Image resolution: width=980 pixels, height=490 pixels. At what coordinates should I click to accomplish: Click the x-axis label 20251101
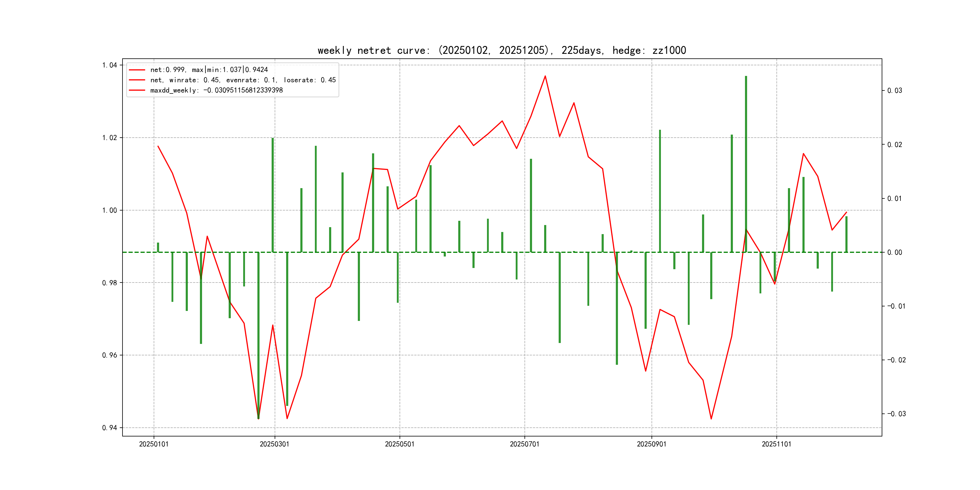pos(776,444)
